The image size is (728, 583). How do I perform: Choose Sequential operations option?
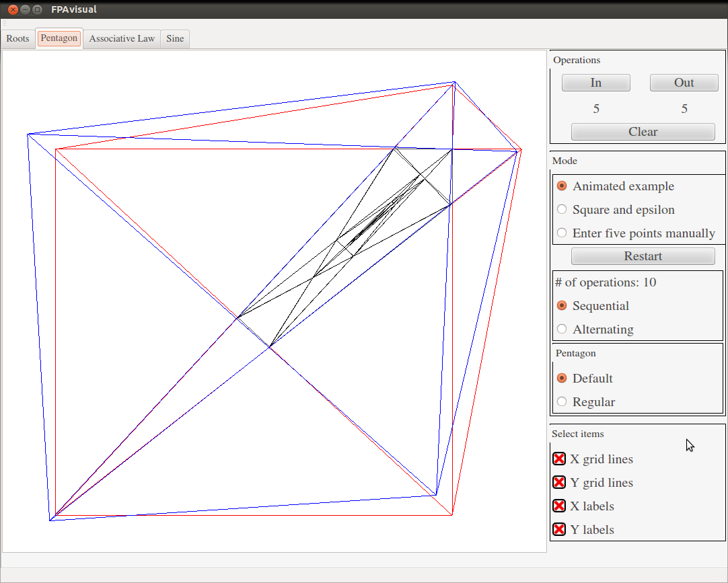tap(562, 306)
